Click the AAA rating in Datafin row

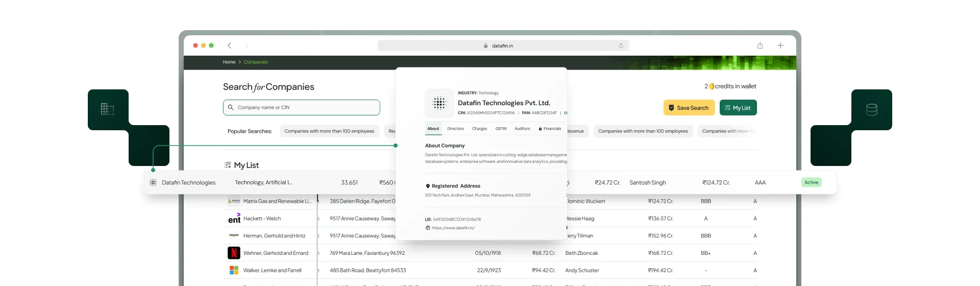[x=760, y=182]
